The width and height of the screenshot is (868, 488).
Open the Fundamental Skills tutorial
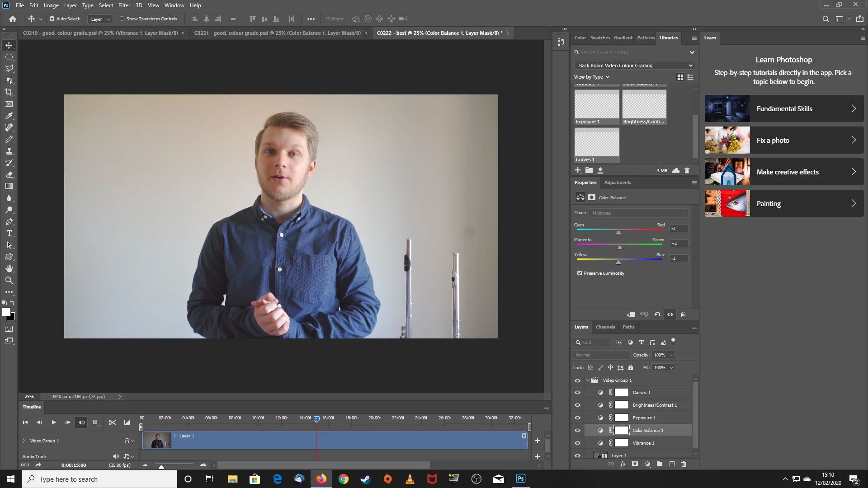[784, 108]
